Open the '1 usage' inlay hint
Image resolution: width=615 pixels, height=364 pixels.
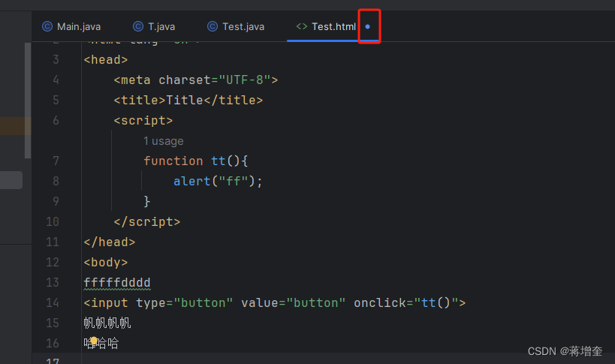[163, 141]
